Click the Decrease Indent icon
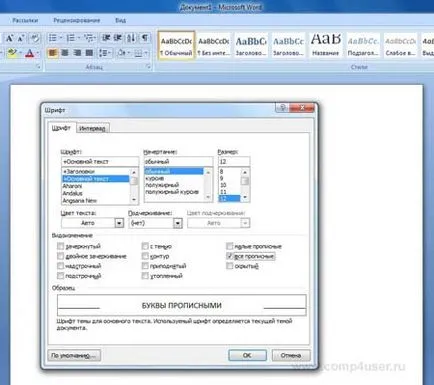 106,38
